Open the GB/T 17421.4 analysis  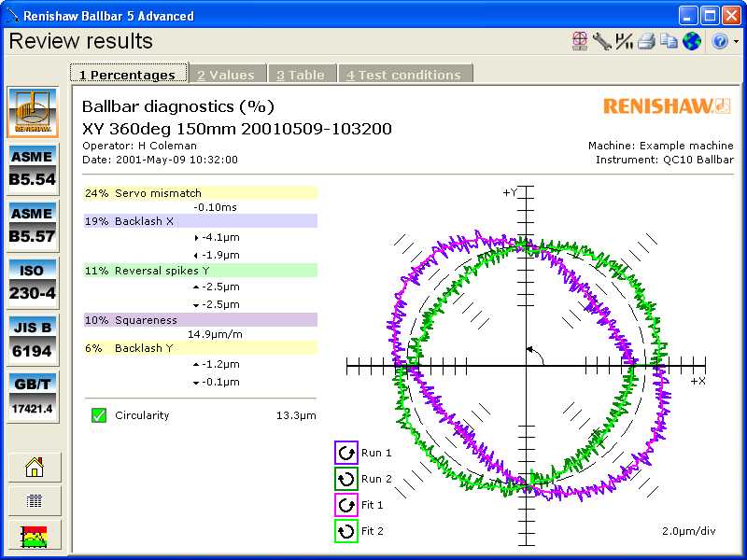pyautogui.click(x=33, y=397)
